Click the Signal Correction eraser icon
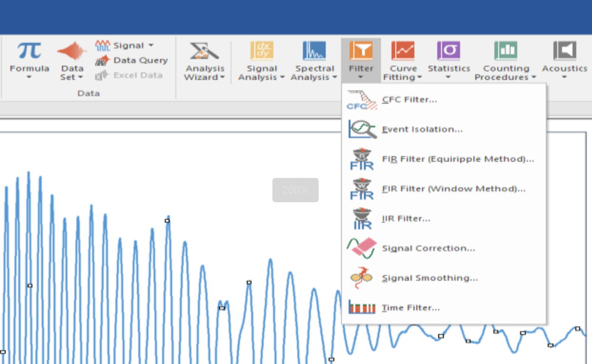Screen dimensions: 592x364 (x=362, y=248)
